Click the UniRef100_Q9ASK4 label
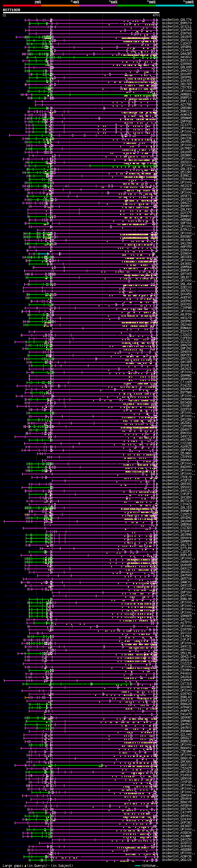This screenshot has width=197, height=868. click(177, 796)
